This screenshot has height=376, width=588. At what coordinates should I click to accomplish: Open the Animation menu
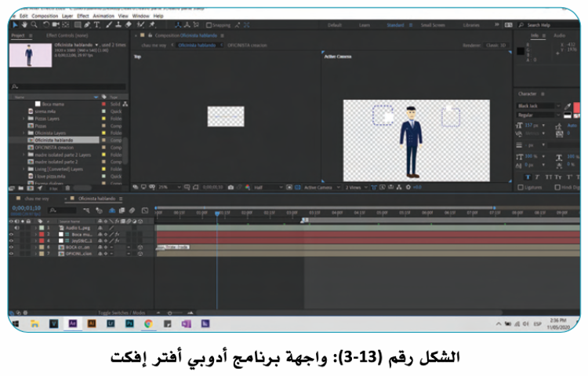103,16
